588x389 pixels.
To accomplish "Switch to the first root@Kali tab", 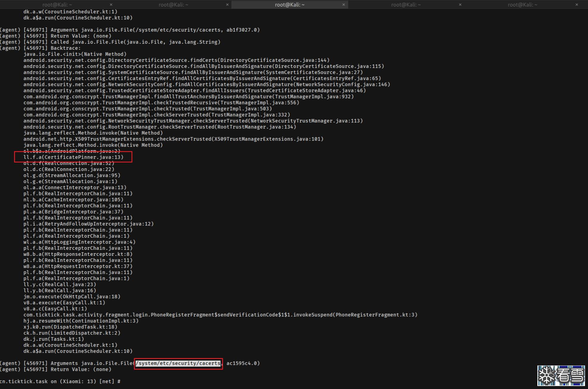I will coord(57,4).
